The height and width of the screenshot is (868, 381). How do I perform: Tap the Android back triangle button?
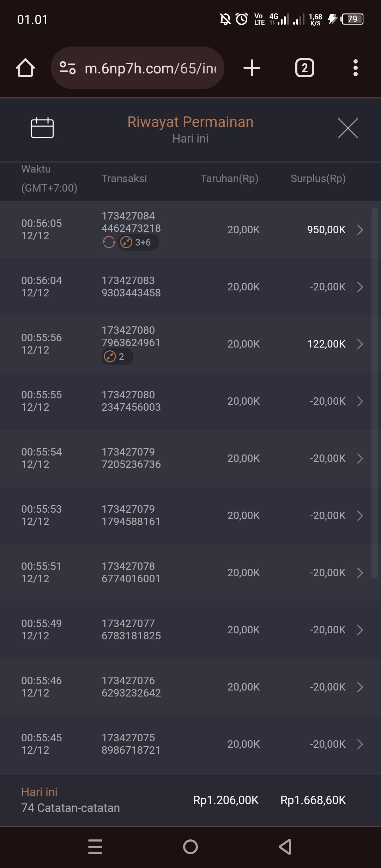pyautogui.click(x=285, y=847)
